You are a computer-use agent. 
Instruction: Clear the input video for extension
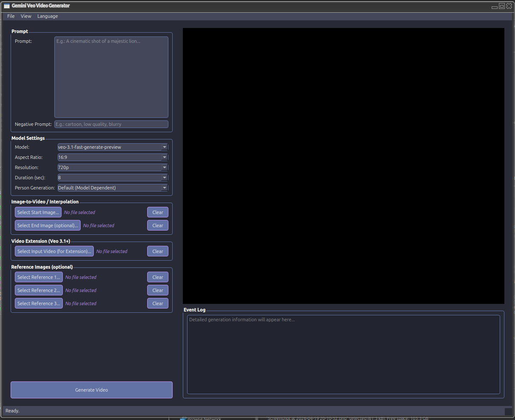[x=158, y=251]
